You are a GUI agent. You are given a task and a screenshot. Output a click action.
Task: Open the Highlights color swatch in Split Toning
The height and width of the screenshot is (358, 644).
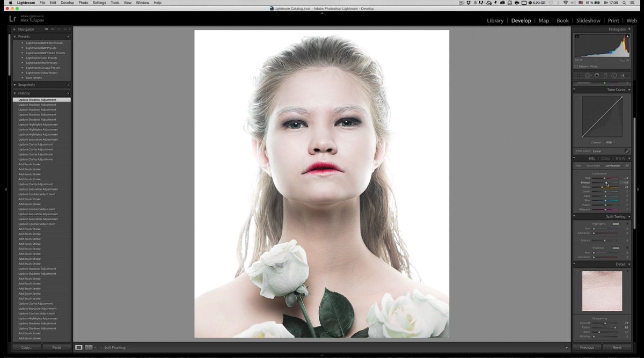click(616, 224)
